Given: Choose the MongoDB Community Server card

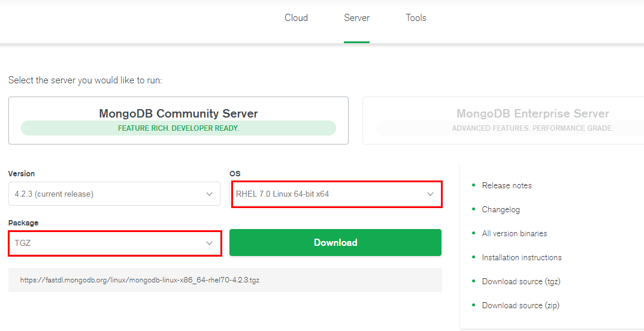Looking at the screenshot, I should coord(179,121).
